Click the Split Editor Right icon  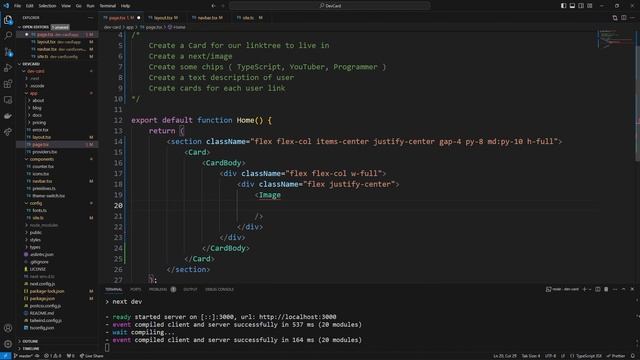coord(624,18)
